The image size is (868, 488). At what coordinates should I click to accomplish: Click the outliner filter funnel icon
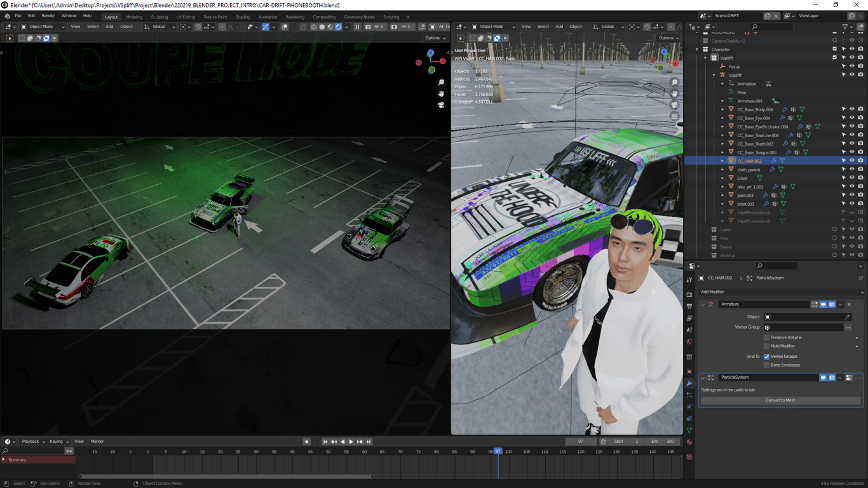[x=845, y=27]
